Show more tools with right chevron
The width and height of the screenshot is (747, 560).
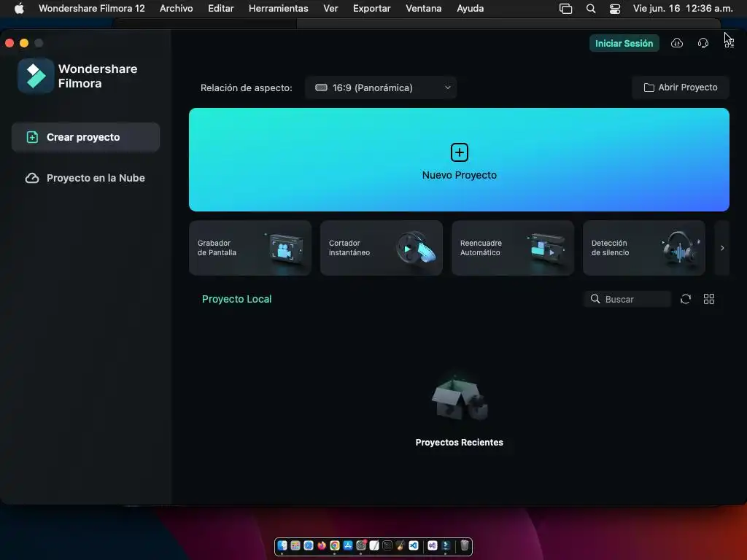[722, 248]
